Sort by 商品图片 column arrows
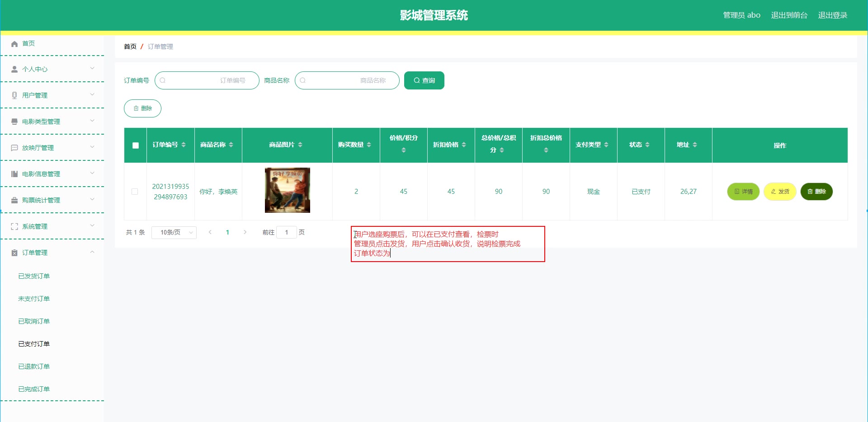Viewport: 868px width, 422px height. point(300,145)
